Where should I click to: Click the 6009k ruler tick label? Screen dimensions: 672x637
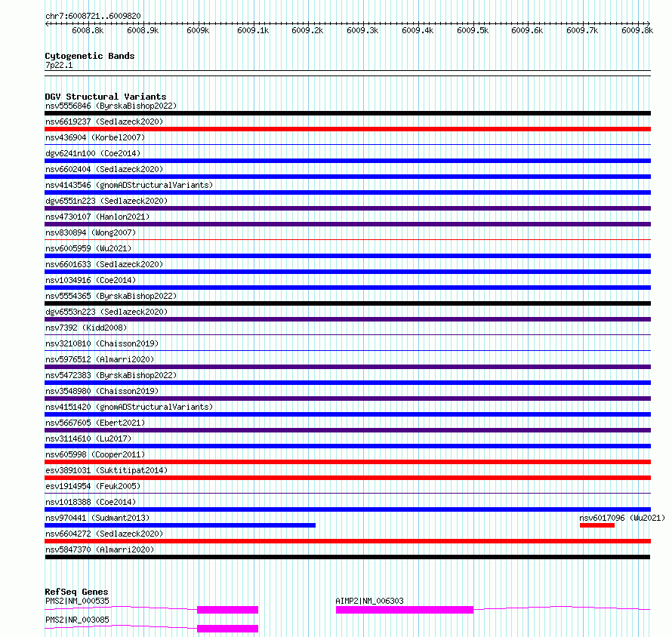pyautogui.click(x=198, y=30)
